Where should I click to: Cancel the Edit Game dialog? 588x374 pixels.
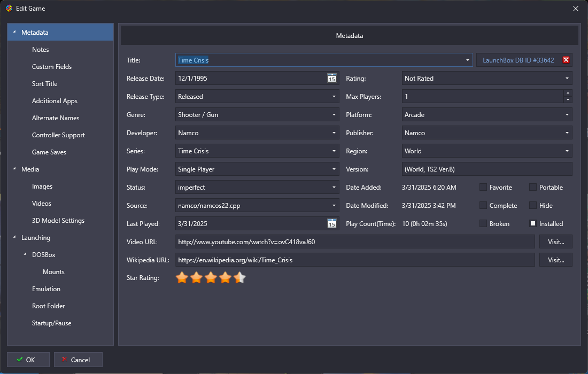click(78, 360)
